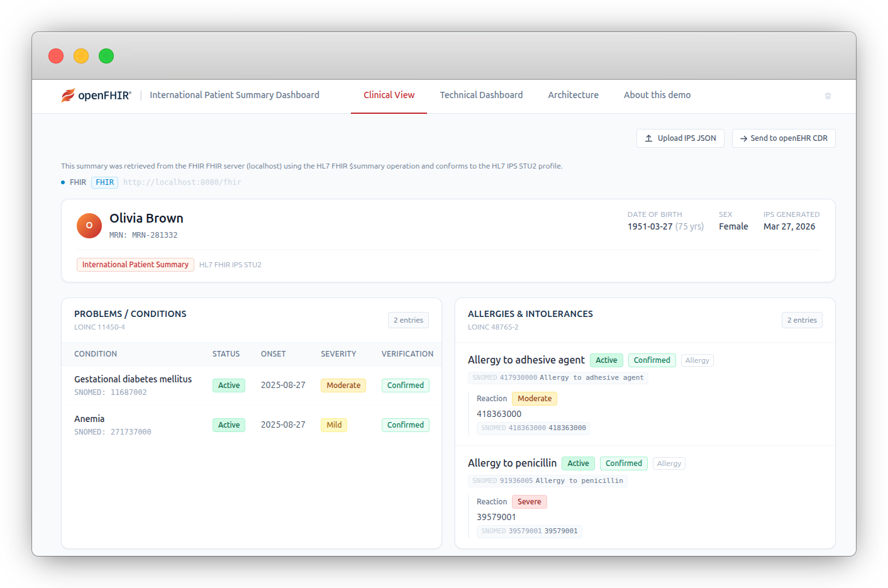The height and width of the screenshot is (588, 888).
Task: Open the Architecture tab
Action: click(x=573, y=95)
